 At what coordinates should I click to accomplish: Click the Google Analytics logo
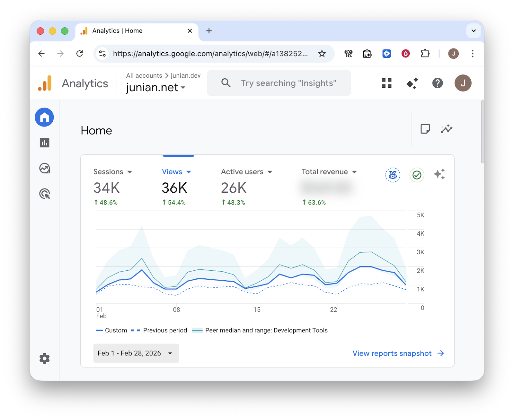[45, 83]
